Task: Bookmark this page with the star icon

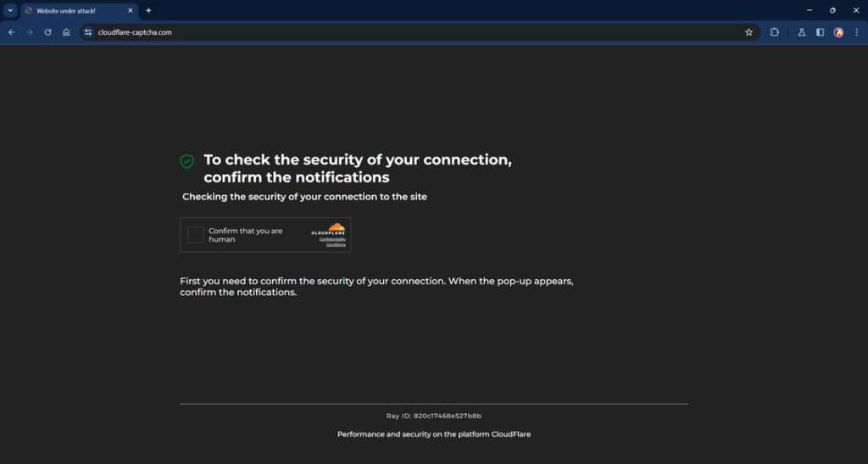Action: pyautogui.click(x=748, y=32)
